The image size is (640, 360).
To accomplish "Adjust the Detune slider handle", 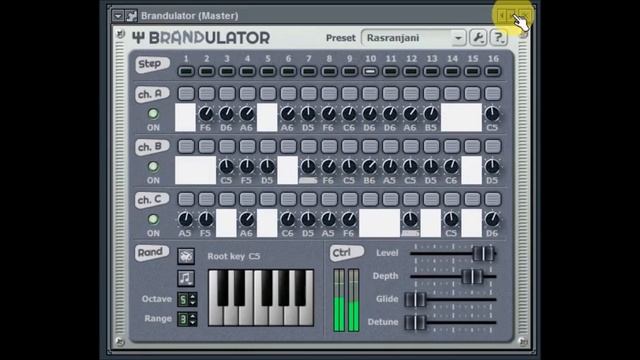I will (x=415, y=322).
